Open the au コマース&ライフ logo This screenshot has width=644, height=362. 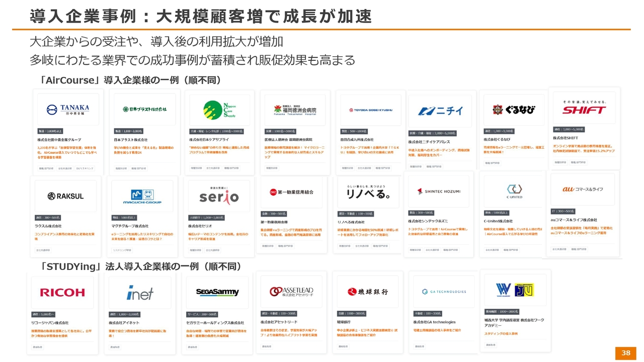coord(583,189)
